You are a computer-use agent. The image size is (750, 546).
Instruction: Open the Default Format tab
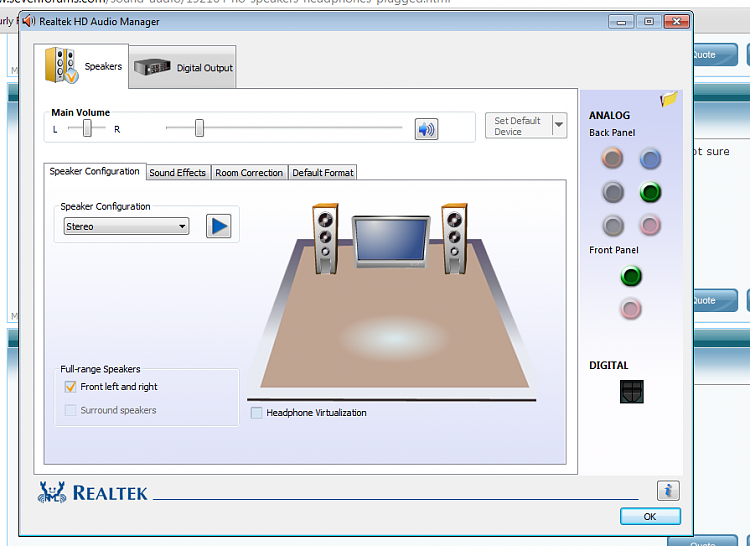[x=323, y=173]
